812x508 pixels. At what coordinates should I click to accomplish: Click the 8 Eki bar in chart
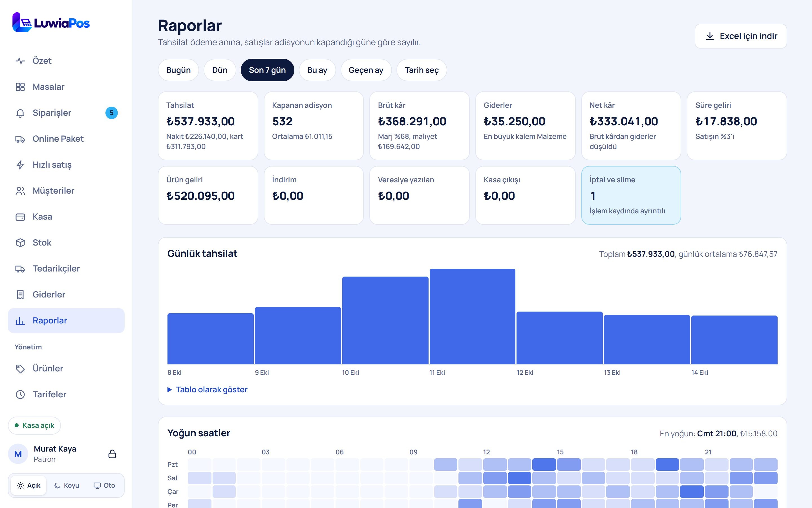pos(210,339)
